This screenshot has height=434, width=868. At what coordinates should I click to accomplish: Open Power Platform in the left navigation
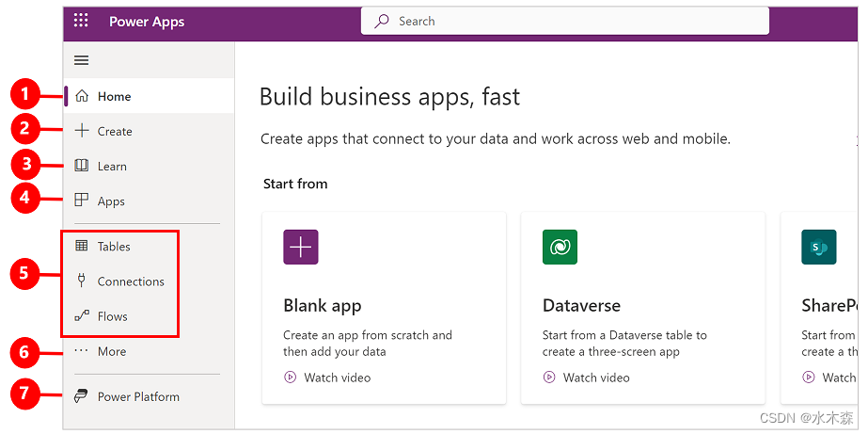149,397
